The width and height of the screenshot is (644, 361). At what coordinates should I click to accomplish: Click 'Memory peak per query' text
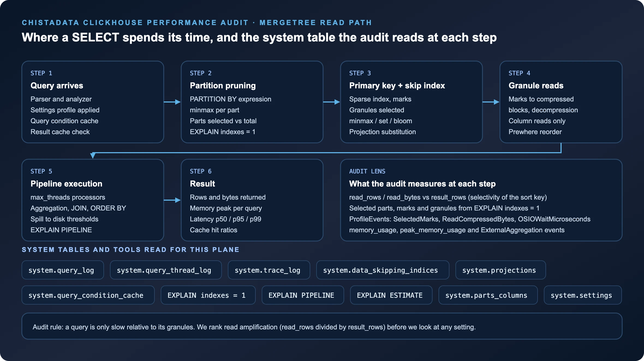click(x=226, y=208)
